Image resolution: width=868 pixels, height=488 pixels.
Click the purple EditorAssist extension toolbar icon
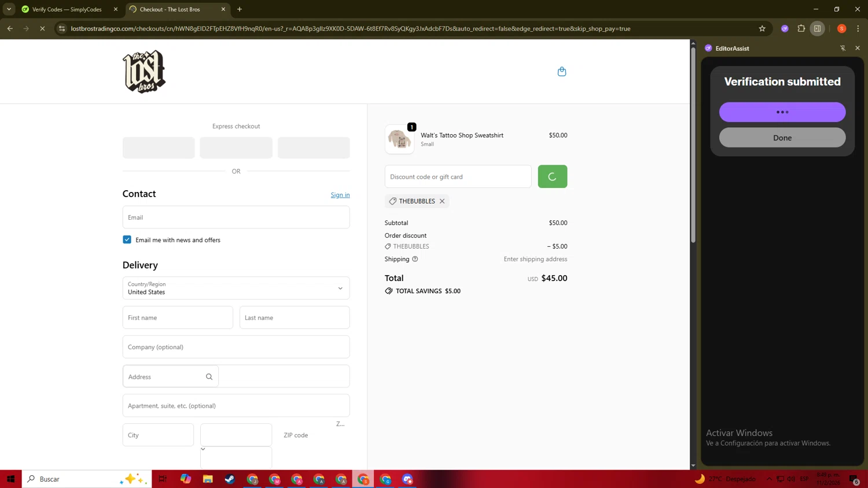(785, 28)
